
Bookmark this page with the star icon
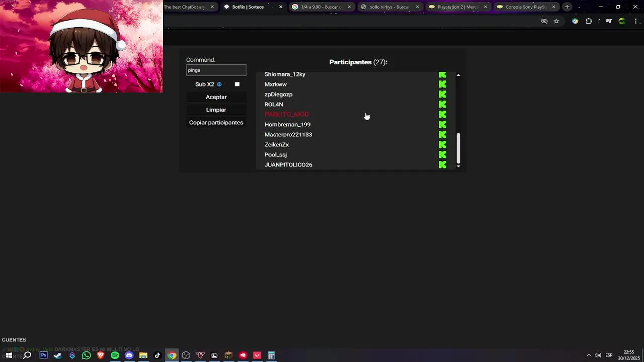pos(556,21)
